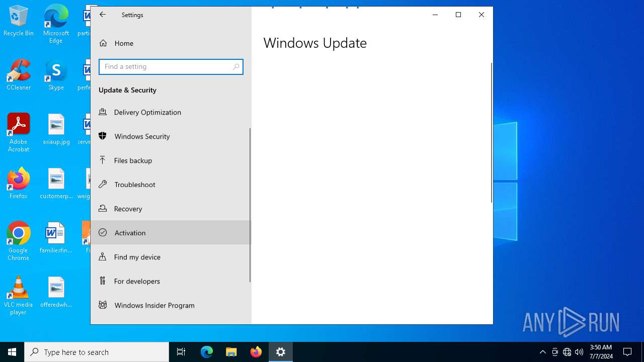Screen dimensions: 644x362
Task: Click the taskbar search box
Action: pyautogui.click(x=97, y=352)
